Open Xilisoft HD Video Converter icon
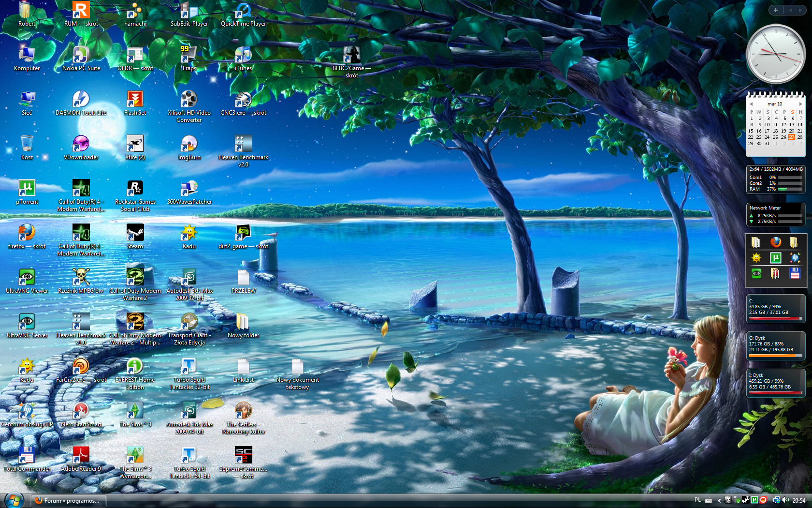This screenshot has width=812, height=508. (x=189, y=99)
